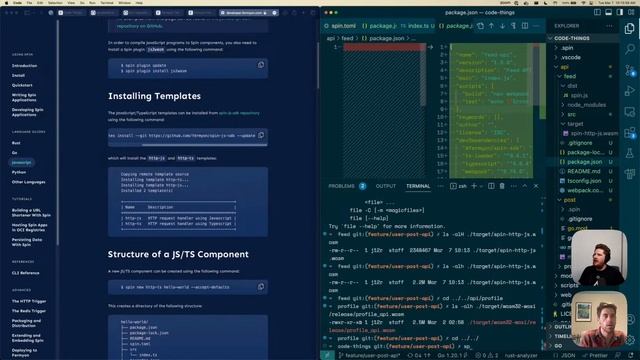Open the Rust language guide link
640x360 pixels.
click(x=16, y=143)
